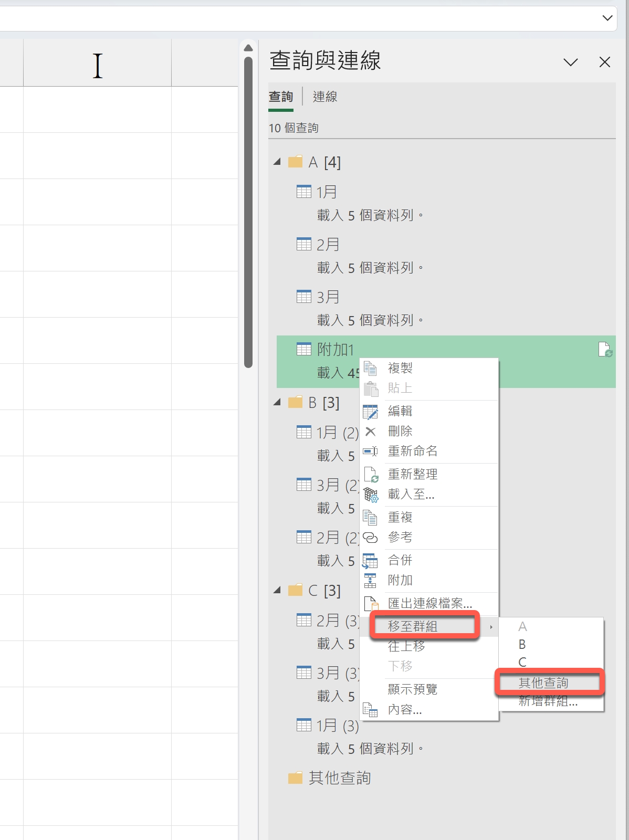The height and width of the screenshot is (840, 629).
Task: Choose 重新命名 from the context menu
Action: pyautogui.click(x=413, y=451)
